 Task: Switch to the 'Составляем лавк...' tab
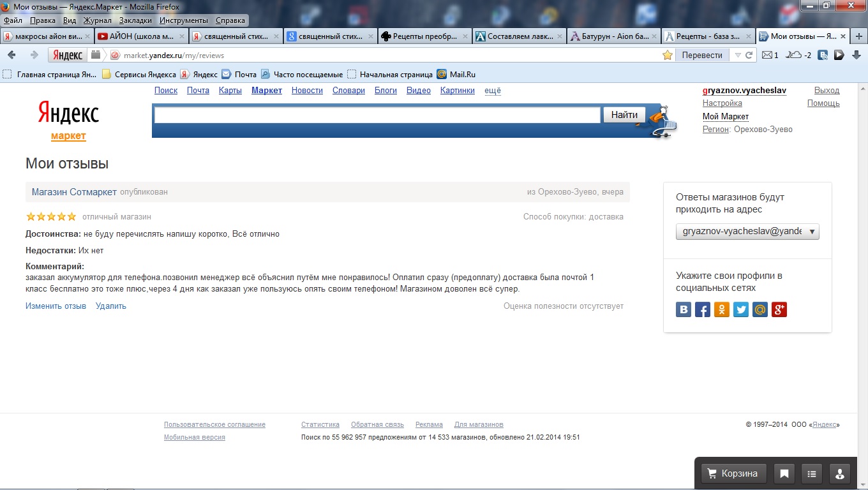point(520,36)
